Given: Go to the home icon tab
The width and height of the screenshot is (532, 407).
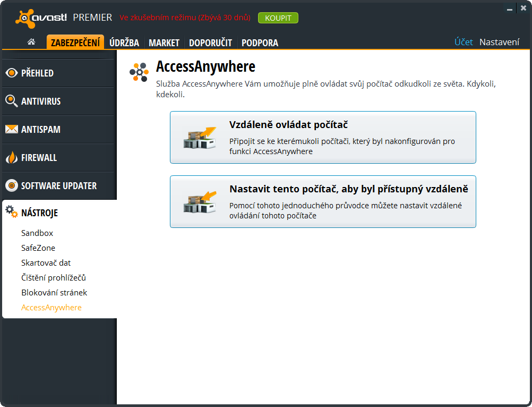Looking at the screenshot, I should point(31,42).
